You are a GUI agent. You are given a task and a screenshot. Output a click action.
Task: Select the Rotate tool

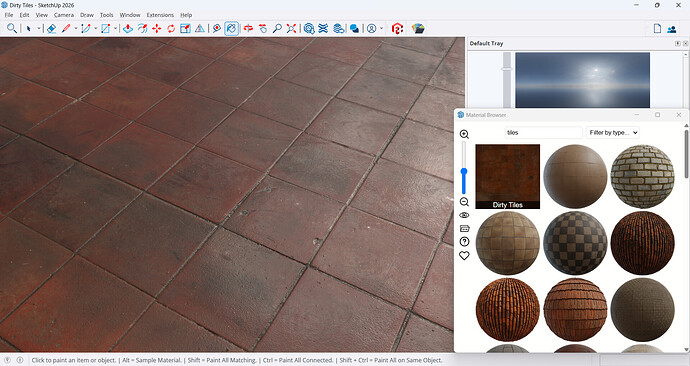[x=171, y=29]
